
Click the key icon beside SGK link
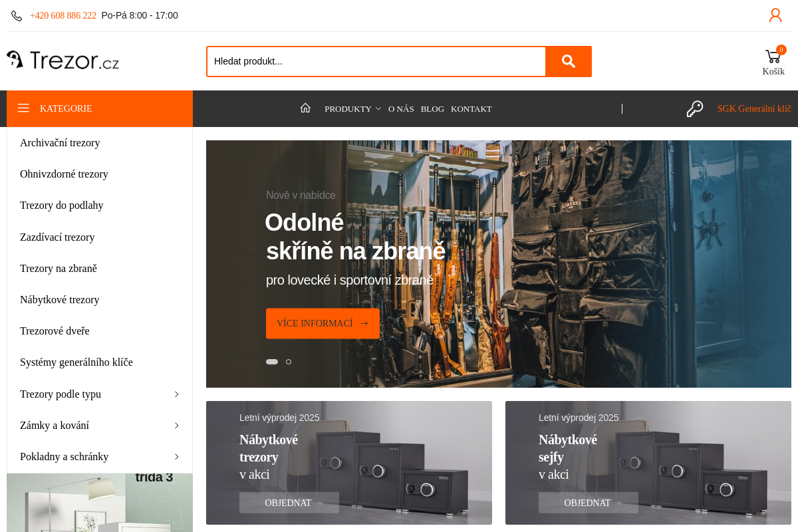tap(695, 108)
